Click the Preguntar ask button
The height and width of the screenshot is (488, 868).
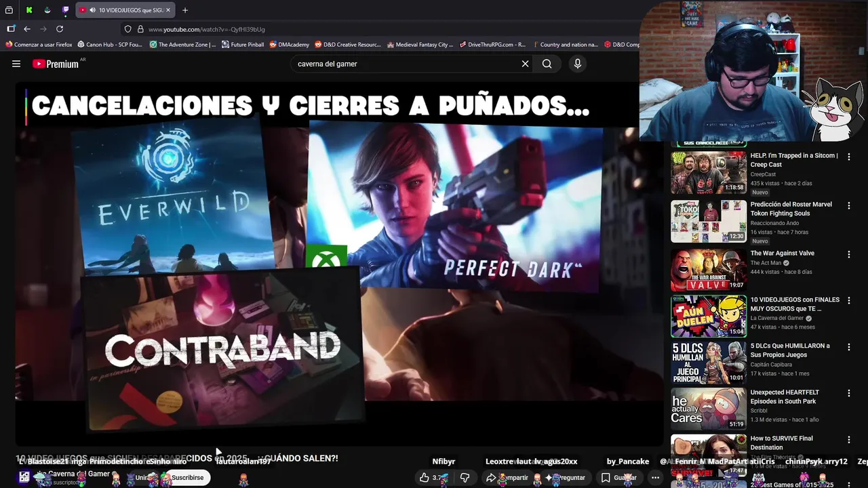point(564,478)
